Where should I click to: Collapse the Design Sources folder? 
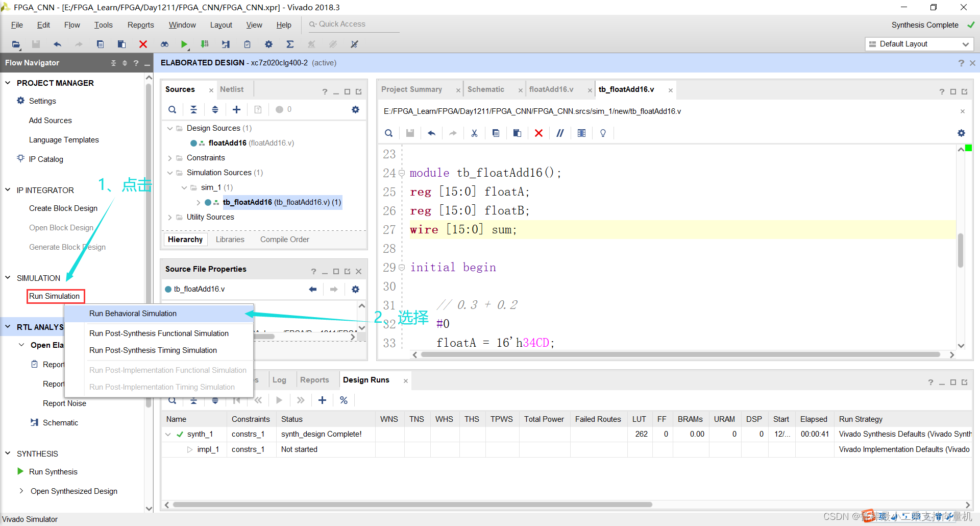[170, 128]
